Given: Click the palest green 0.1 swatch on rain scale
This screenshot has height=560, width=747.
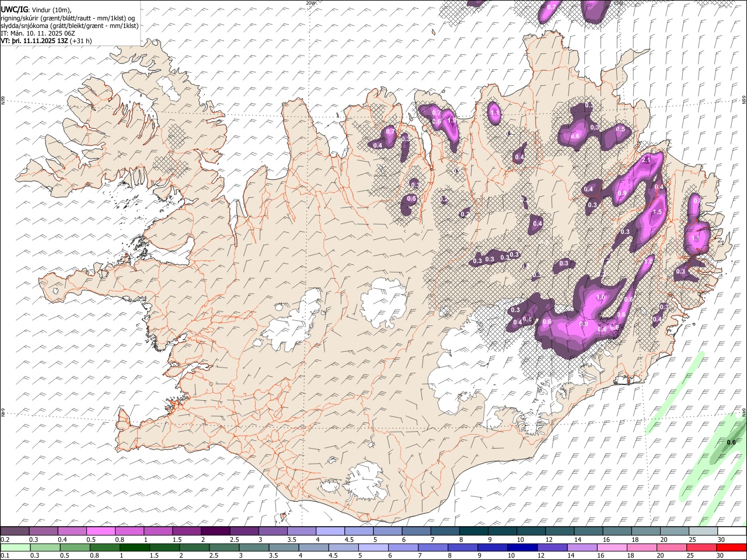Looking at the screenshot, I should click(x=15, y=547).
